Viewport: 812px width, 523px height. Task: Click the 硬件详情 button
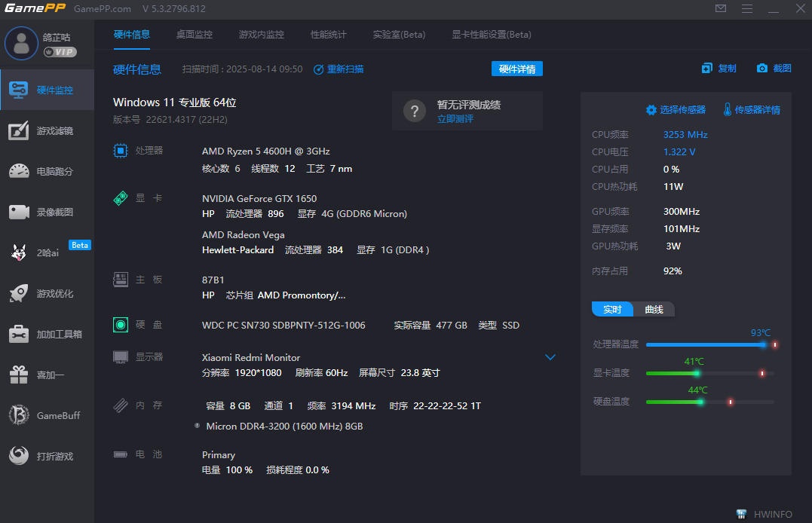pos(516,69)
